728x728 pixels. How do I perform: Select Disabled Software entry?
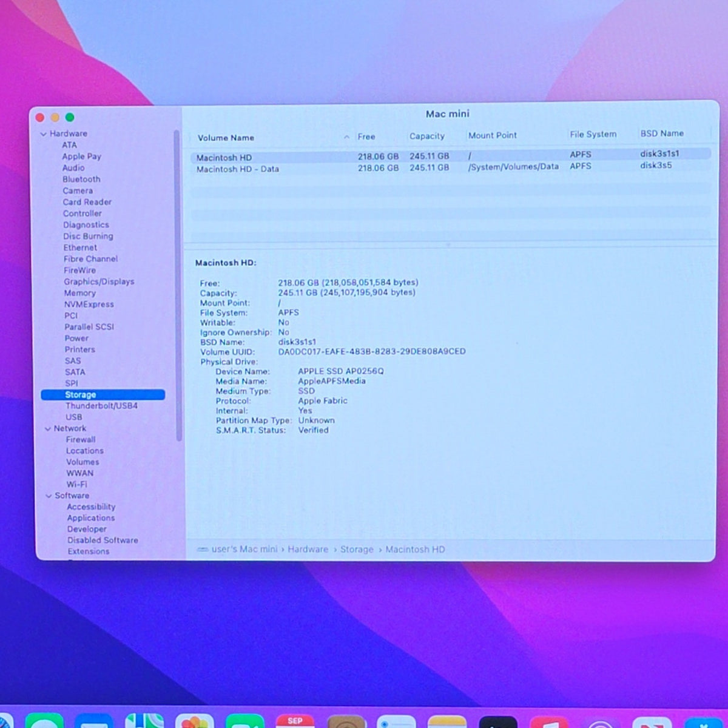(x=103, y=541)
